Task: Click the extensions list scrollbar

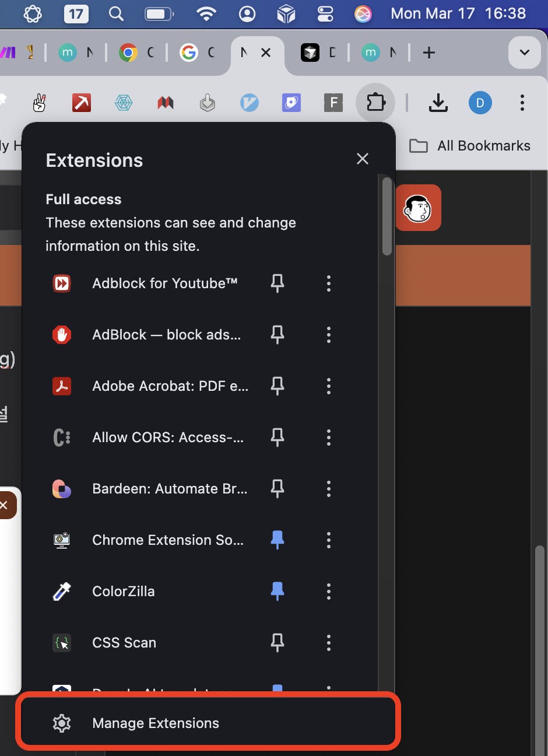Action: (x=387, y=216)
